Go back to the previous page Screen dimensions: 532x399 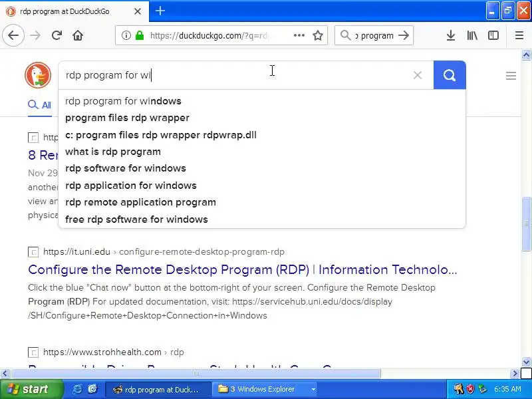tap(13, 35)
